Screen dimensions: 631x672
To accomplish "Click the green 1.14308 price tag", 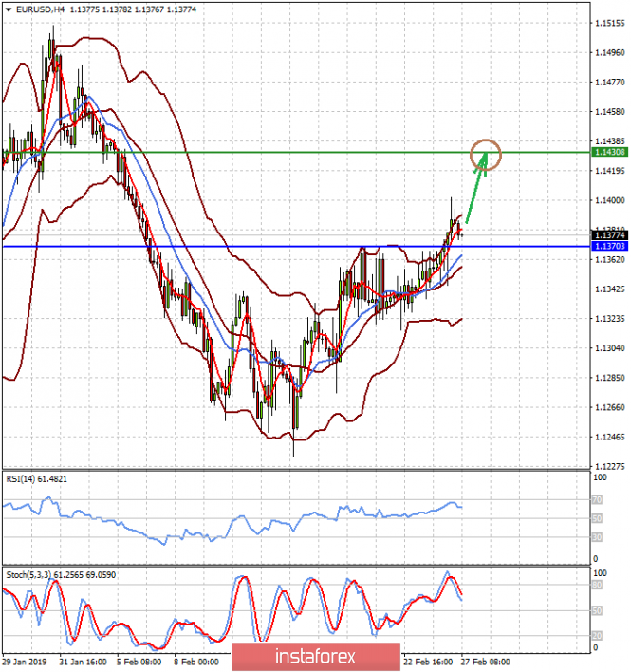I will coord(607,152).
